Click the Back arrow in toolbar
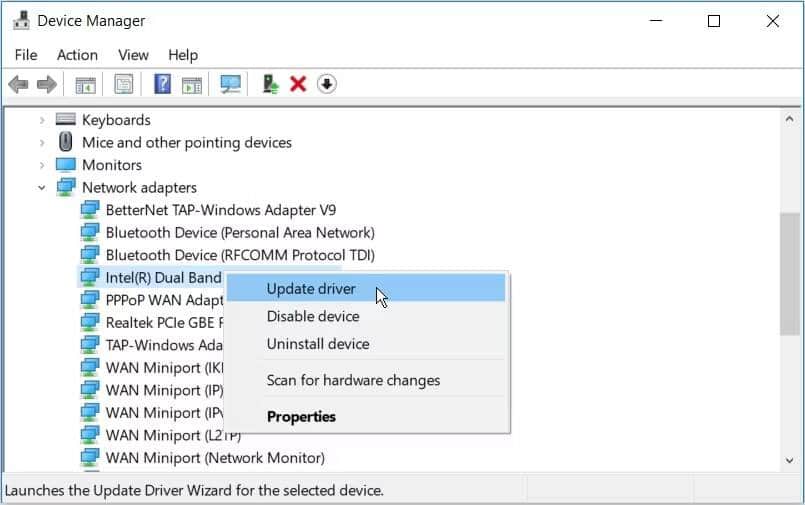 coord(18,85)
